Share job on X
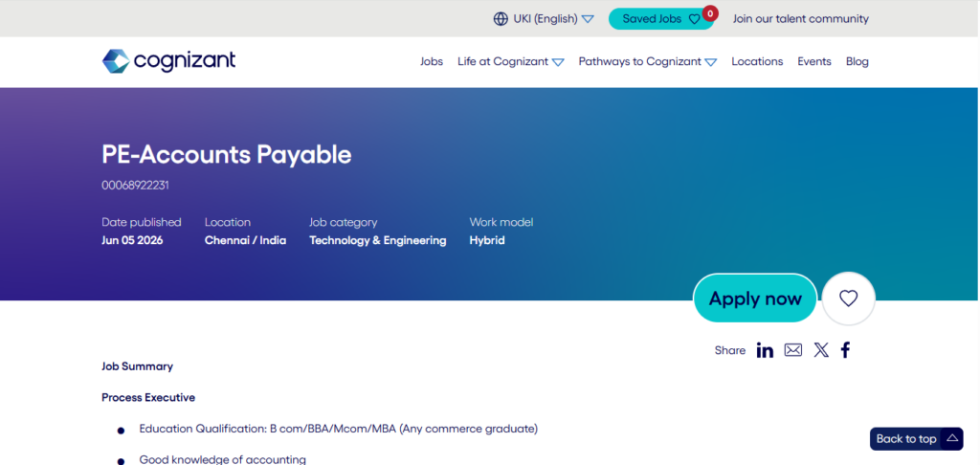980x465 pixels. pos(821,350)
